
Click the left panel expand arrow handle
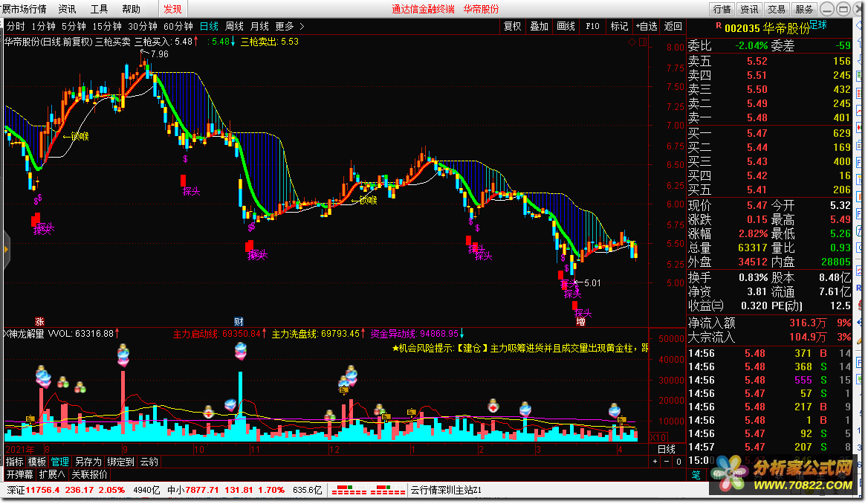click(x=6, y=249)
